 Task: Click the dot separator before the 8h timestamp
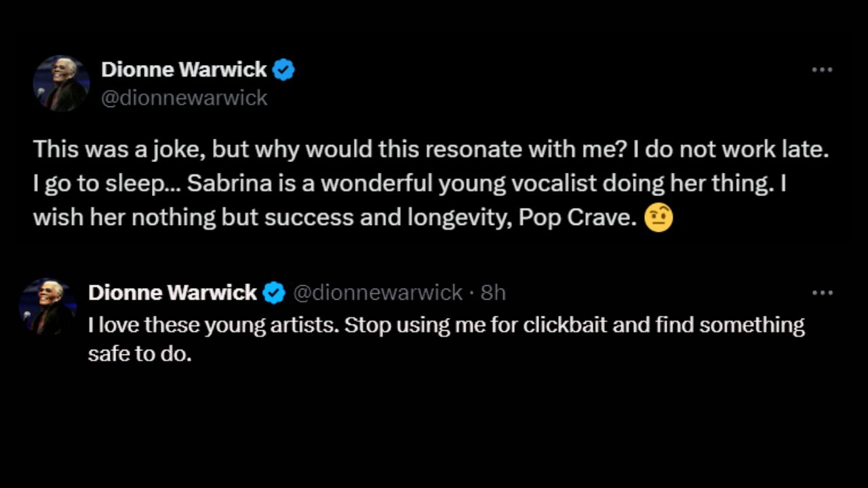pos(472,292)
